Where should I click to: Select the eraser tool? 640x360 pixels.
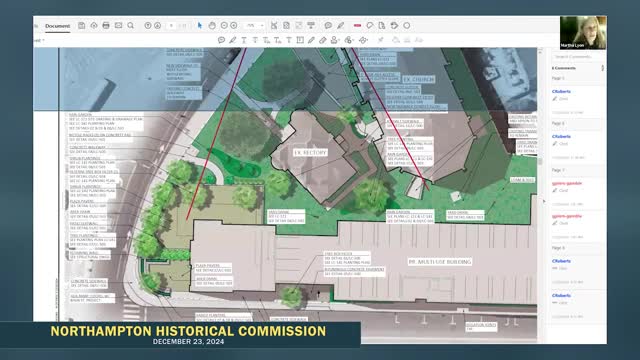point(323,40)
